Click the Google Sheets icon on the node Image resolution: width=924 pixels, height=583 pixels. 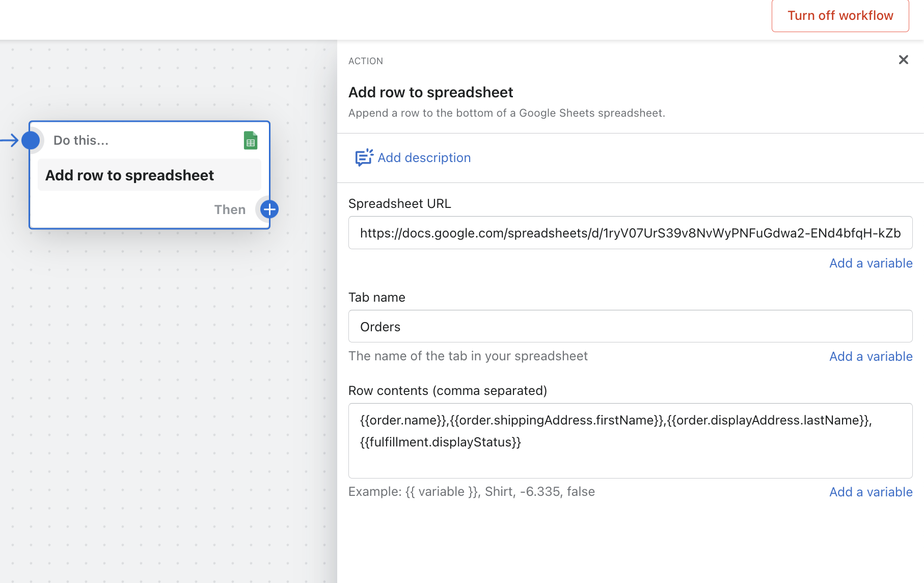point(250,141)
